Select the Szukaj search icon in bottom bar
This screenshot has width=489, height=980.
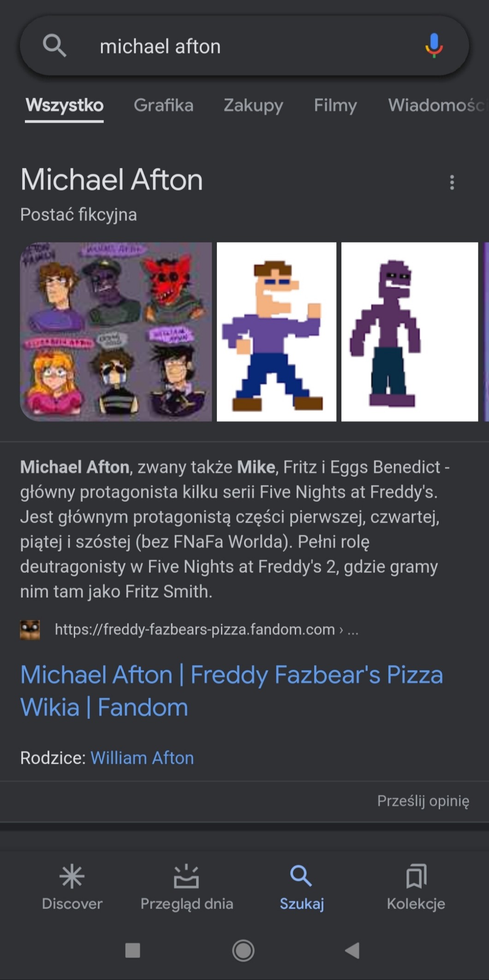pos(301,876)
